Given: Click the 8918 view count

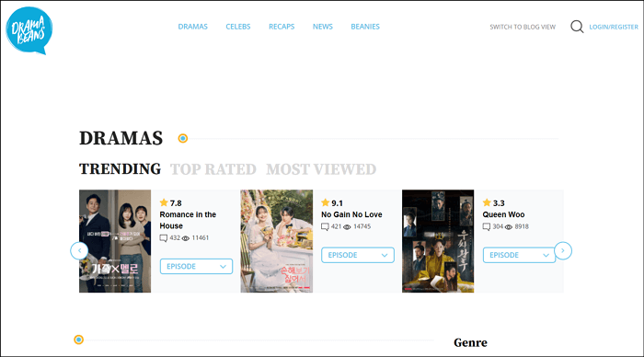Looking at the screenshot, I should coord(522,226).
